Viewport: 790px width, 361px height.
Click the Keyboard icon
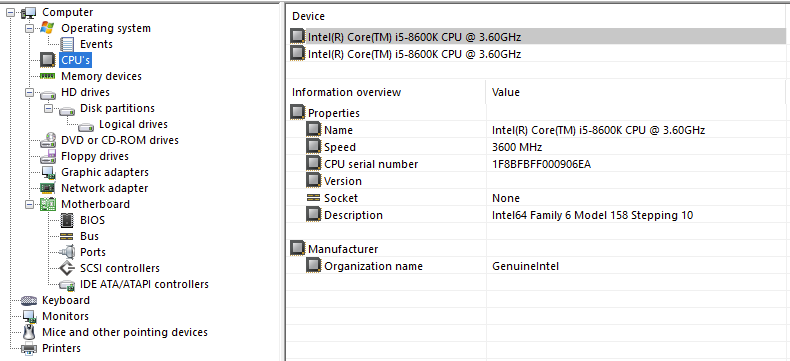29,301
